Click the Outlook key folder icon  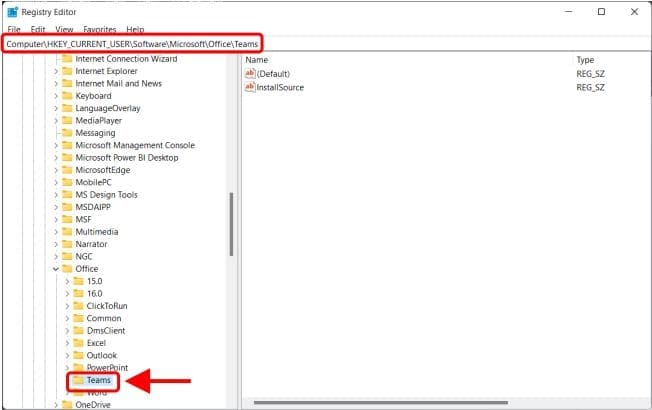point(78,355)
